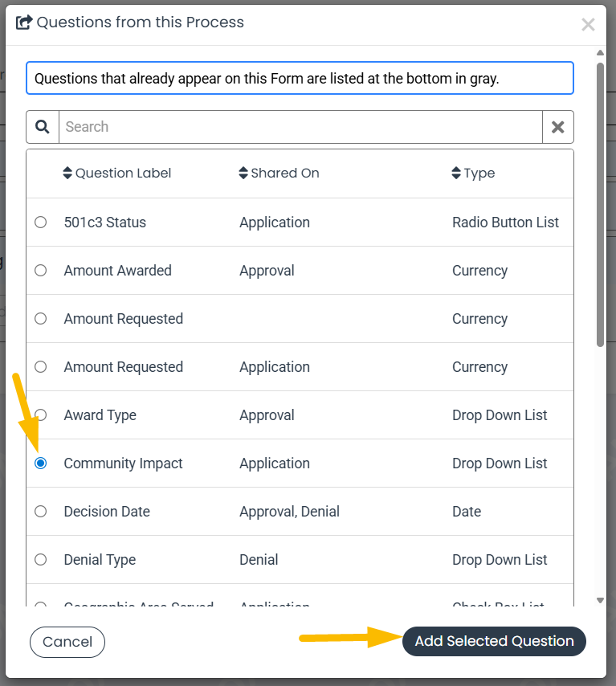The height and width of the screenshot is (686, 616).
Task: Clear search with the X icon
Action: 558,127
